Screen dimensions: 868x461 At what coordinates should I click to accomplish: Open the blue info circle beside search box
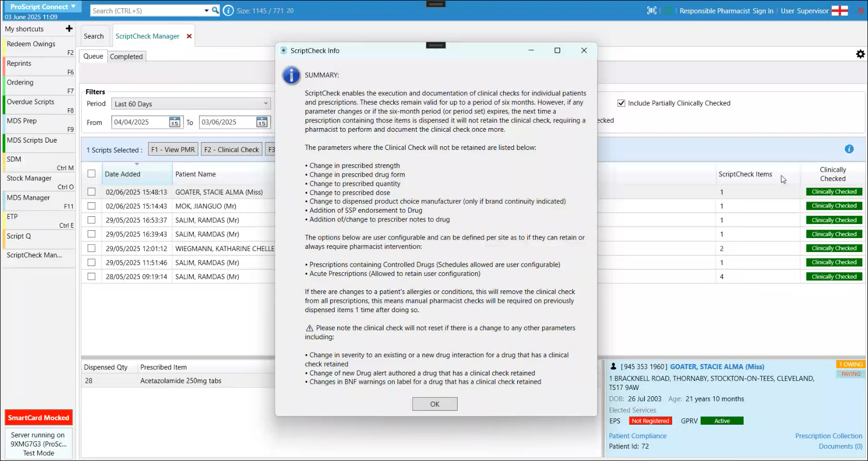pyautogui.click(x=228, y=10)
